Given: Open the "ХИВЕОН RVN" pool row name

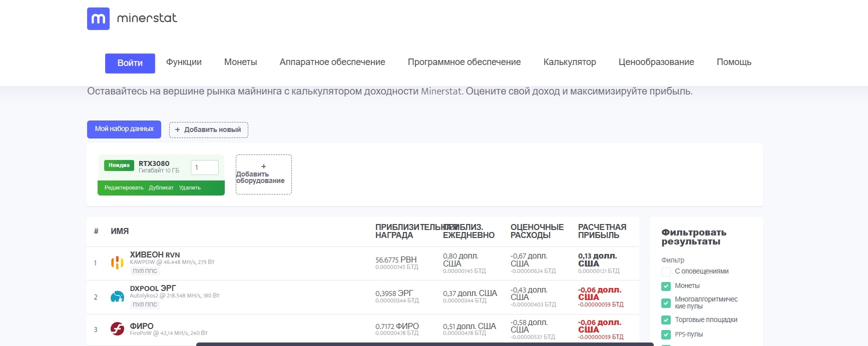Looking at the screenshot, I should (x=155, y=255).
